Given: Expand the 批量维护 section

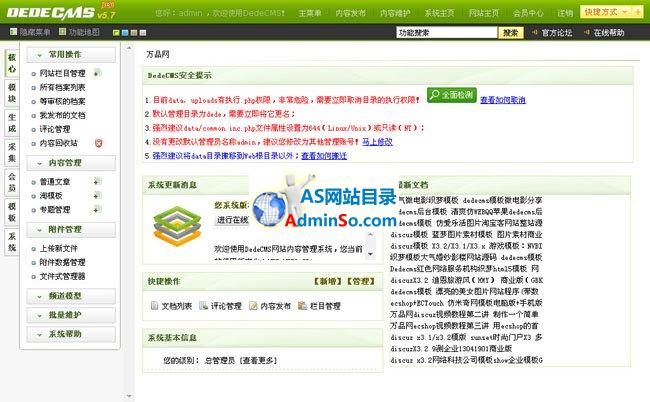Looking at the screenshot, I should point(71,315).
